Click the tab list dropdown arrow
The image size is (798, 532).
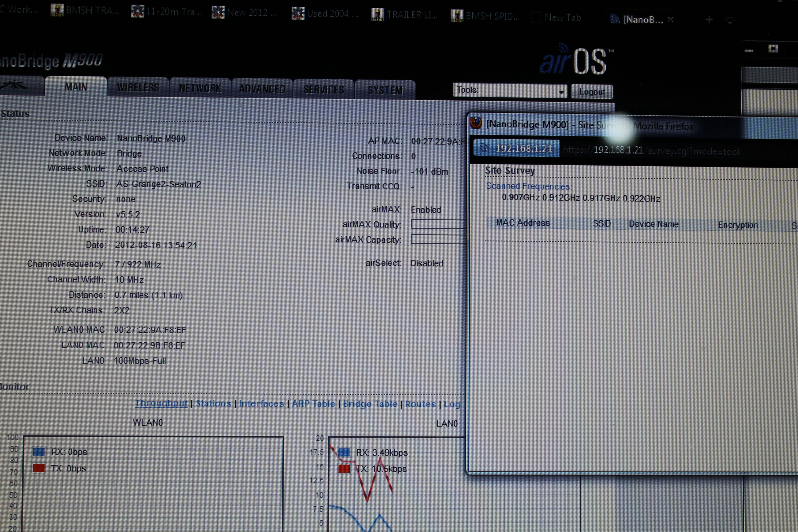(730, 21)
